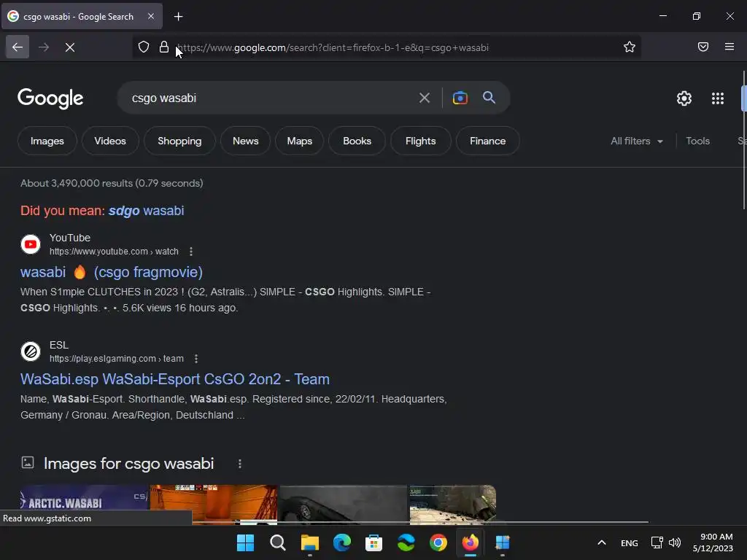This screenshot has height=560, width=747.
Task: Stop loading the page
Action: [x=70, y=47]
